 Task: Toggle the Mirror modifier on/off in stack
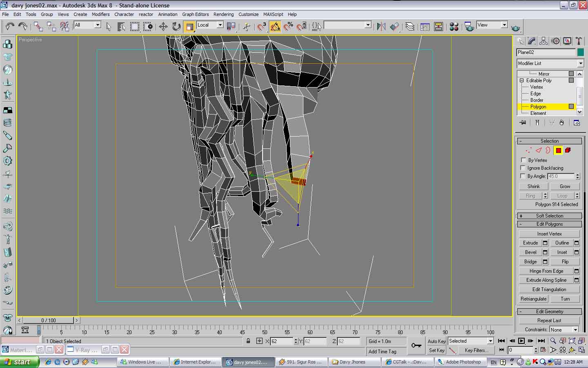[x=571, y=74]
